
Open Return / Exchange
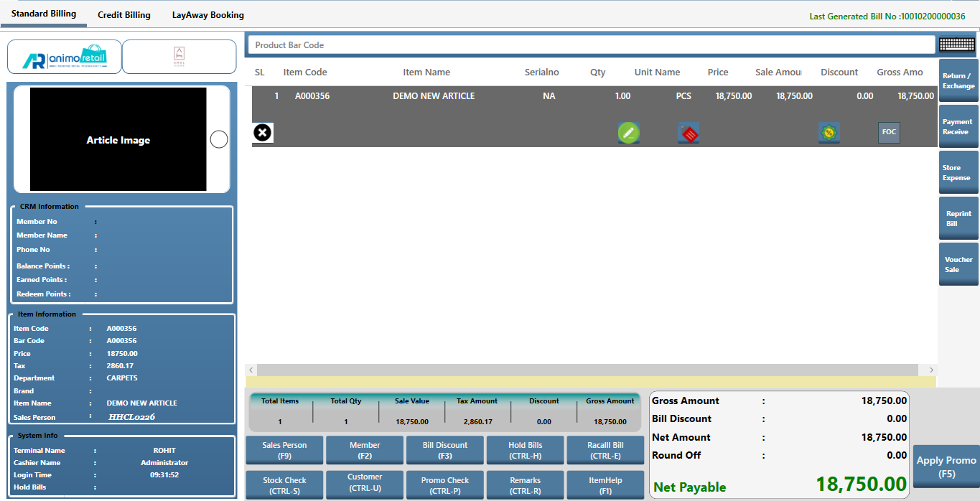coord(958,81)
